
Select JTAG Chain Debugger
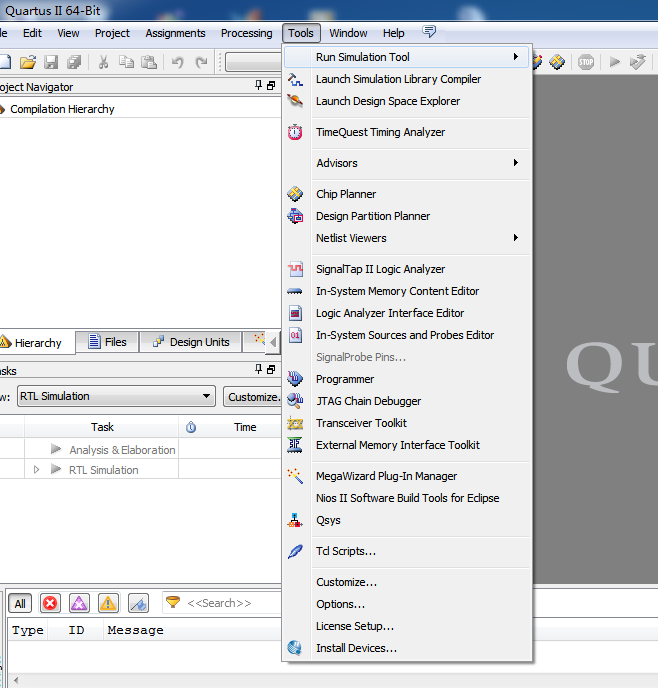click(x=368, y=401)
